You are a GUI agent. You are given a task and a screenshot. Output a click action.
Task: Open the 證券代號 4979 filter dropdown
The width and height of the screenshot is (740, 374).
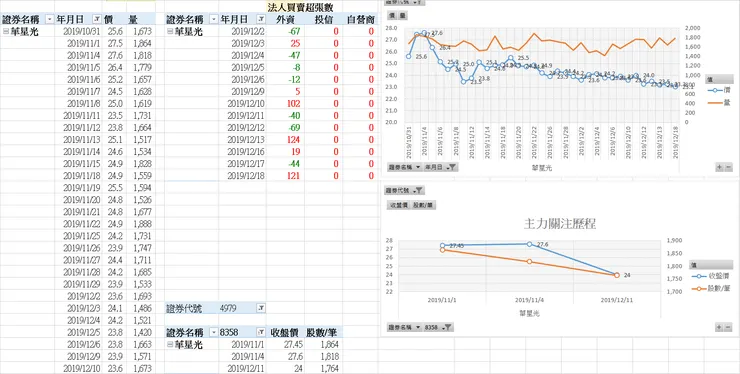(261, 308)
